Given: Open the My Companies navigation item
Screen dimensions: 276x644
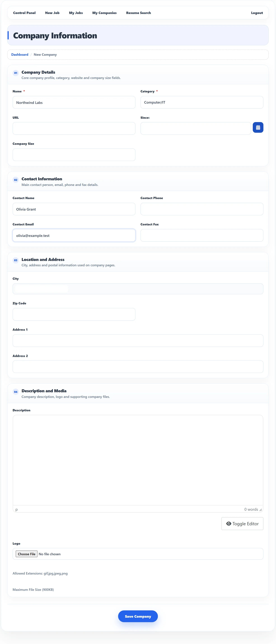Looking at the screenshot, I should pyautogui.click(x=104, y=13).
